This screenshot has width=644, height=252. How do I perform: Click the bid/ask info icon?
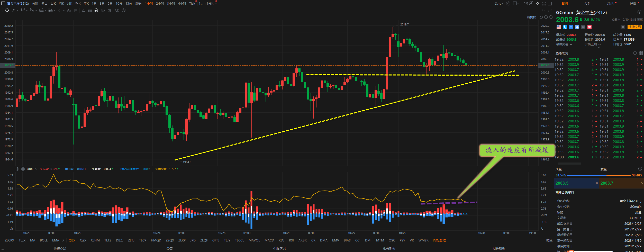tap(640, 169)
